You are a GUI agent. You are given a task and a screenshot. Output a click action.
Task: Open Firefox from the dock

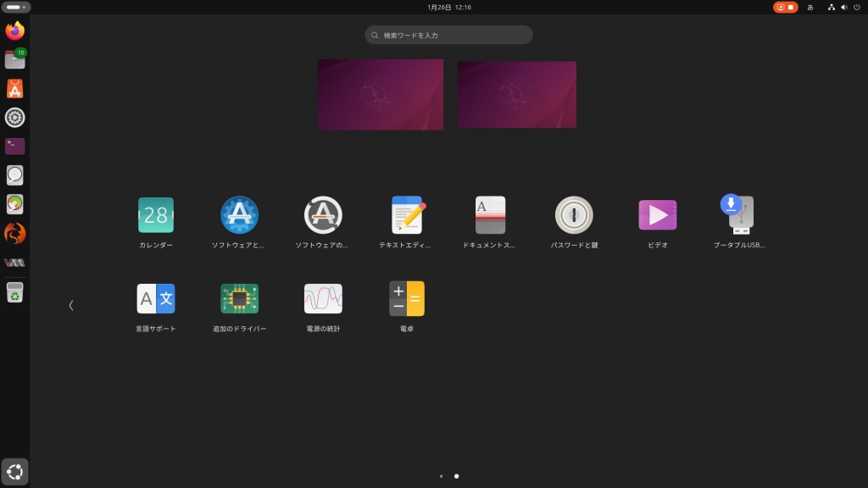[x=15, y=31]
